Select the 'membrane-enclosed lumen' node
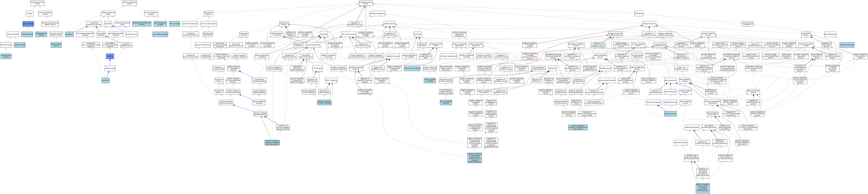The image size is (868, 194). pyautogui.click(x=122, y=24)
